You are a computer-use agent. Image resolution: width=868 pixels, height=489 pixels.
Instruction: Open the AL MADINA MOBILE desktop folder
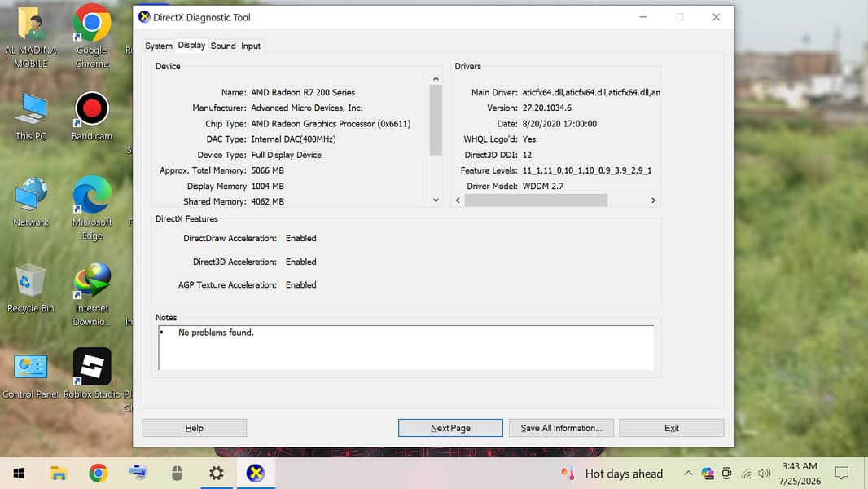(30, 37)
